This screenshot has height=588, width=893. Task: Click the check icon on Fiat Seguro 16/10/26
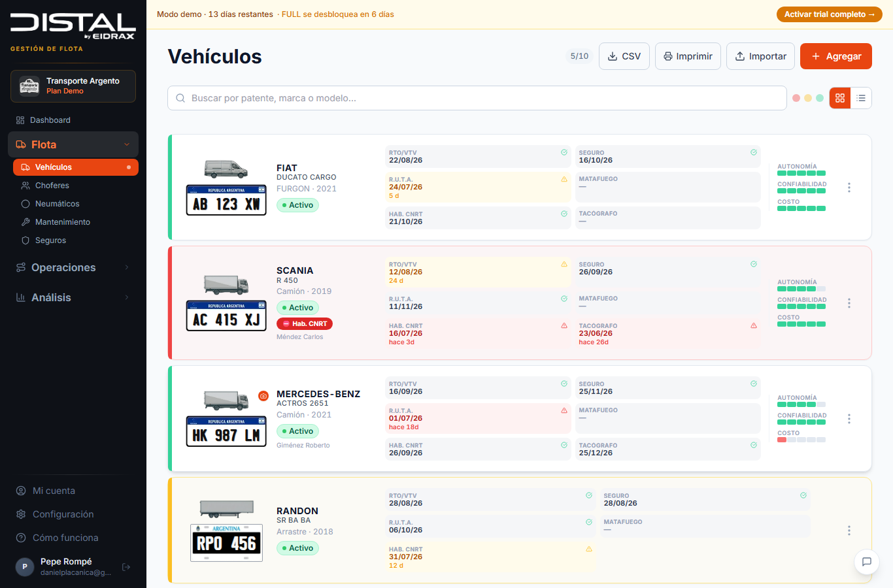(754, 152)
